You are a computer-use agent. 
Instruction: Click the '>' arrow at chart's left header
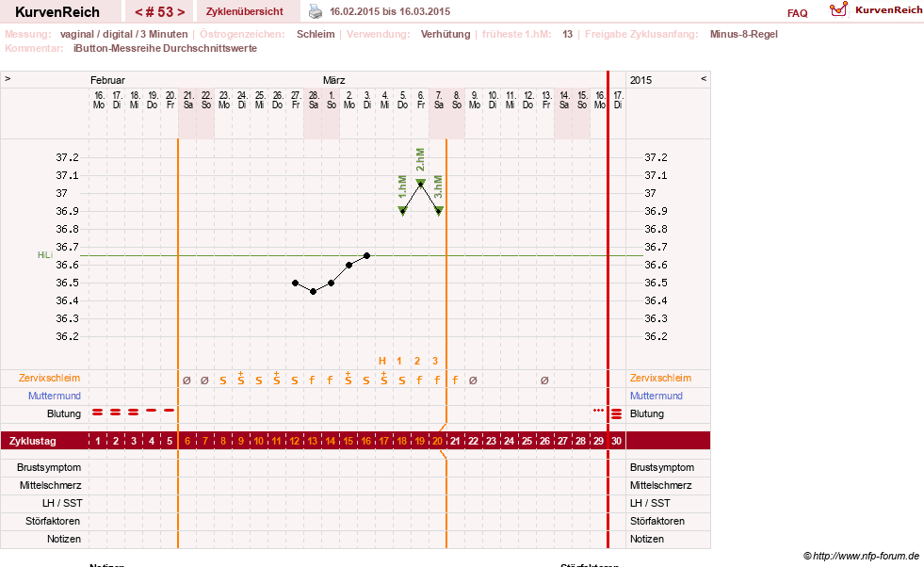[8, 78]
